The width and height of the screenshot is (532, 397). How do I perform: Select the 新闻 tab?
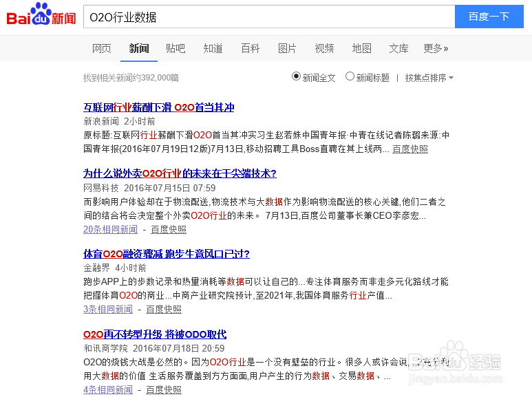pyautogui.click(x=139, y=49)
